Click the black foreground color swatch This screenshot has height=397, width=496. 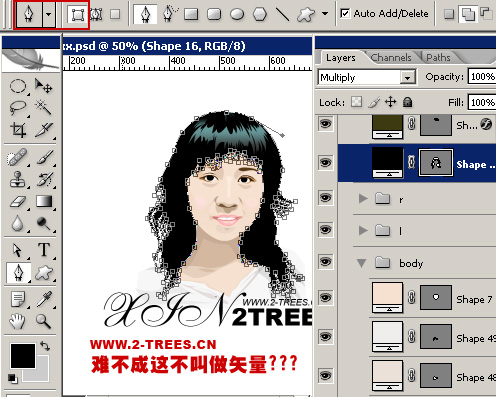tap(23, 356)
